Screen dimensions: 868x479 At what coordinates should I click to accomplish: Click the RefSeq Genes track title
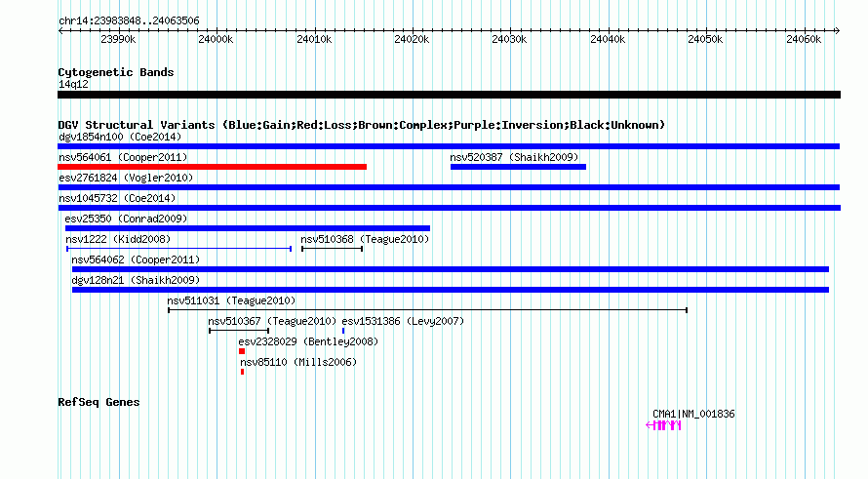(x=99, y=402)
